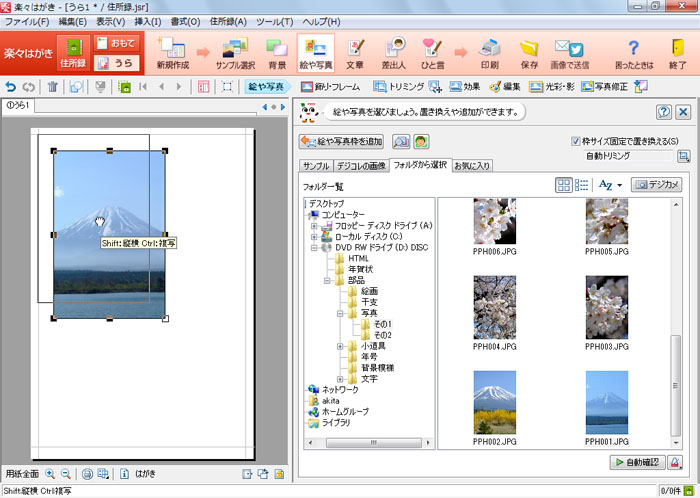Click the 保存 (Save) folder icon
Viewport: 700px width, 498px height.
[529, 54]
